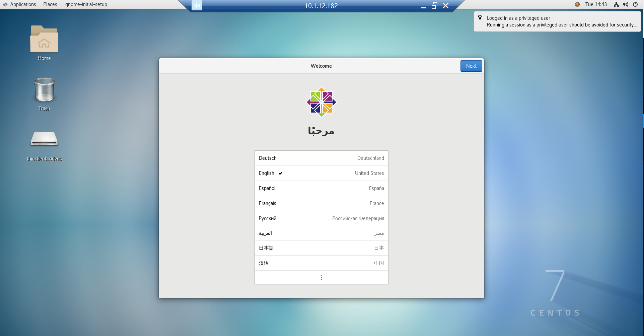Click the orange status icon in the tray
644x336 pixels.
(x=577, y=4)
